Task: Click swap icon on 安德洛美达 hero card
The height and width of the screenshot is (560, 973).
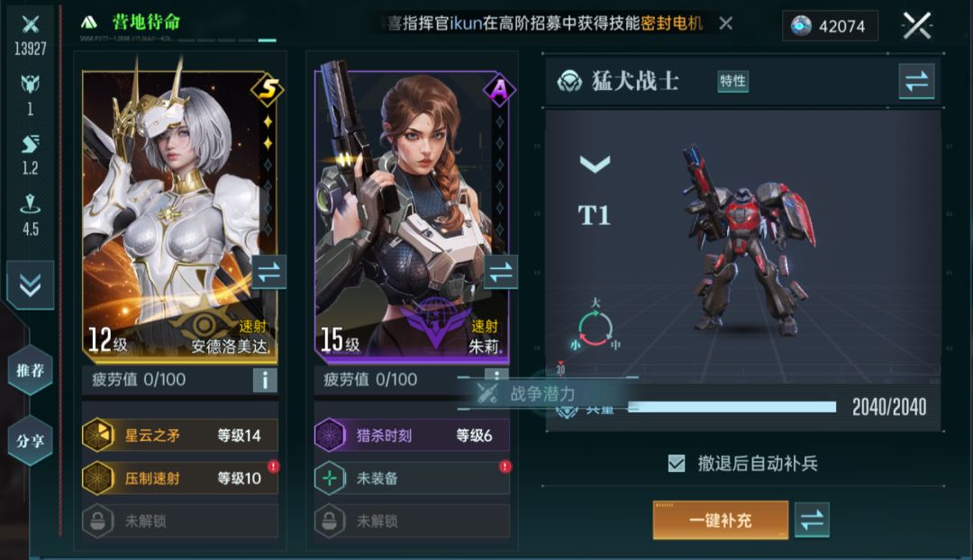Action: tap(268, 272)
